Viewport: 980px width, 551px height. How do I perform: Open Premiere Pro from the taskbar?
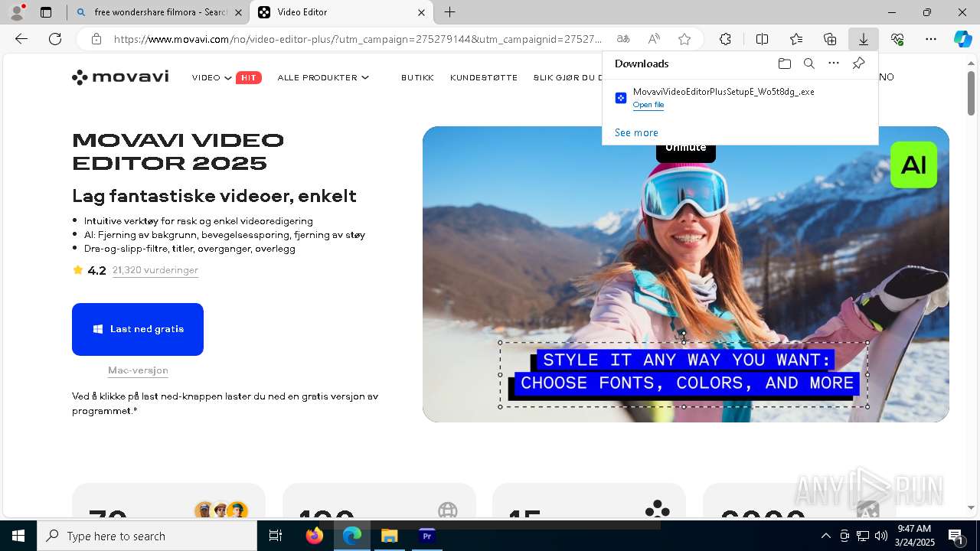point(426,536)
